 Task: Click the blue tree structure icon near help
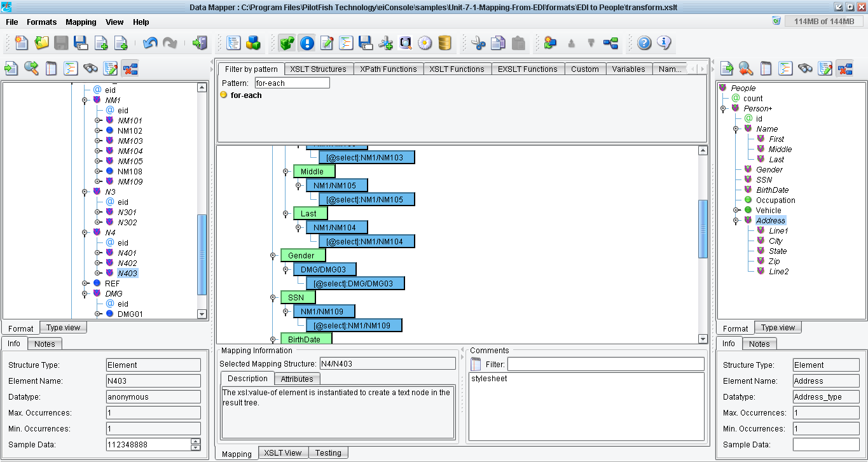click(610, 43)
